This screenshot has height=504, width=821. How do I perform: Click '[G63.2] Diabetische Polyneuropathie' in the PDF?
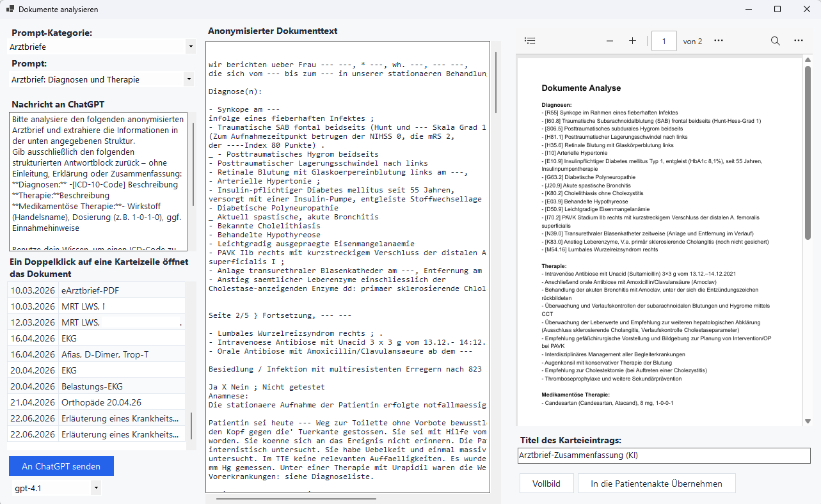pyautogui.click(x=588, y=177)
